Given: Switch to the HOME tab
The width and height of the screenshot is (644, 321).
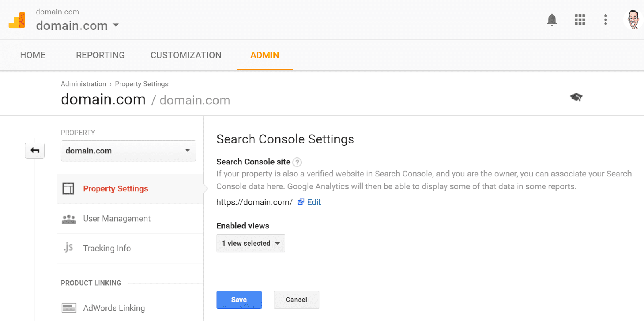Looking at the screenshot, I should (33, 55).
